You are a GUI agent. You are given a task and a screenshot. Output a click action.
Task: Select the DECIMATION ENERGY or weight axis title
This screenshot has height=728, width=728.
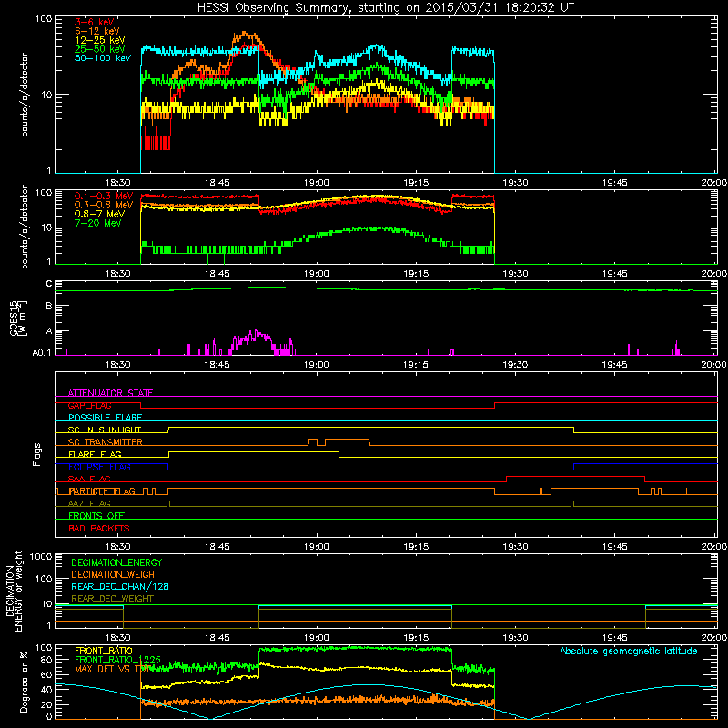coord(14,591)
